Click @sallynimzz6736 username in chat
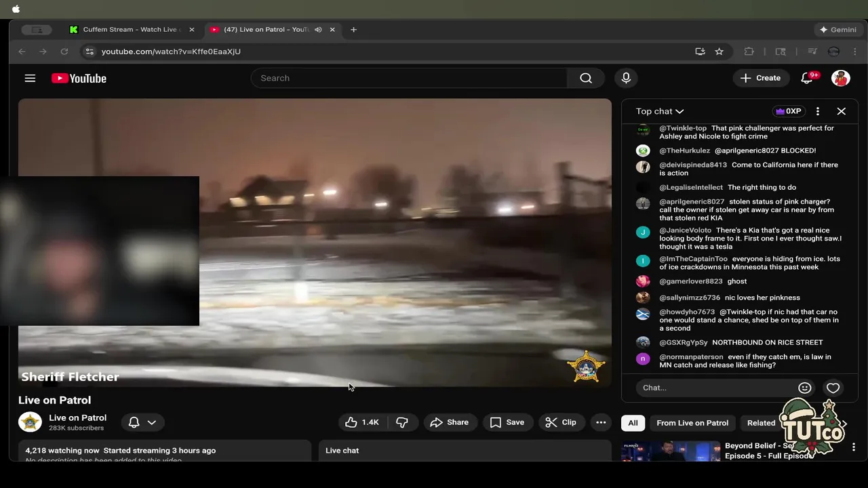Screen dimensions: 868x488 [690, 298]
